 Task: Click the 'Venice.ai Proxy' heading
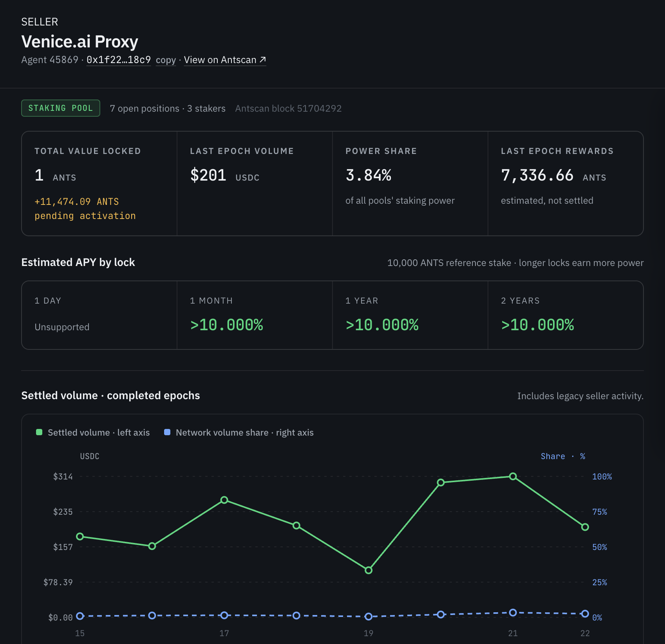tap(80, 42)
